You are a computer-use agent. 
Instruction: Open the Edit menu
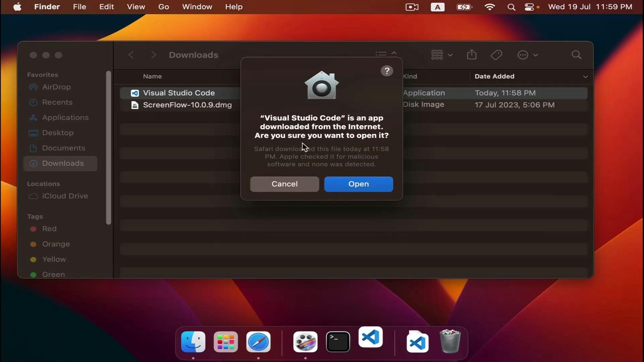[106, 7]
